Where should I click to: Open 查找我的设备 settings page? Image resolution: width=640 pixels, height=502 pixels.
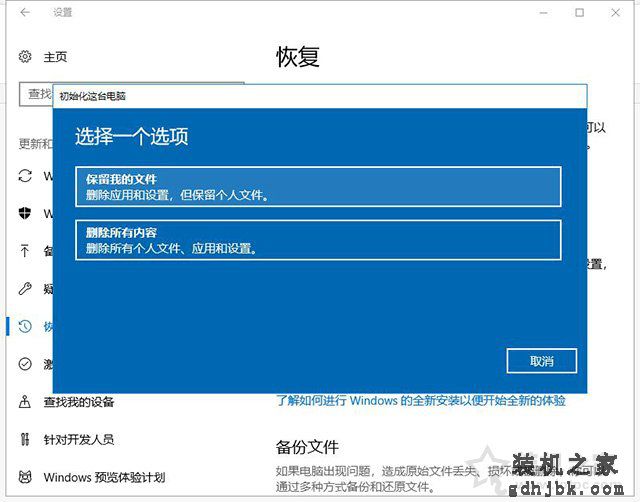tap(79, 402)
